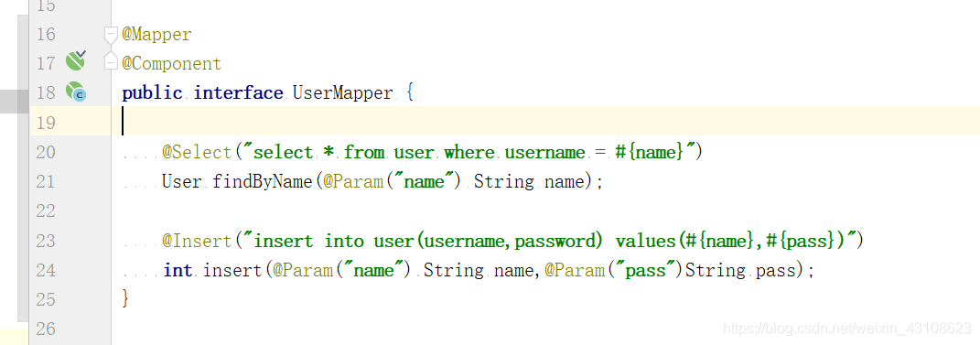Click the select SQL string on line 20
This screenshot has height=345, width=980.
tap(468, 153)
